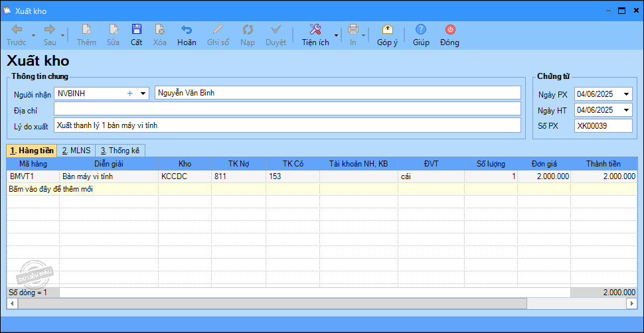644x333 pixels.
Task: Expand the In print dropdown arrow
Action: click(363, 35)
